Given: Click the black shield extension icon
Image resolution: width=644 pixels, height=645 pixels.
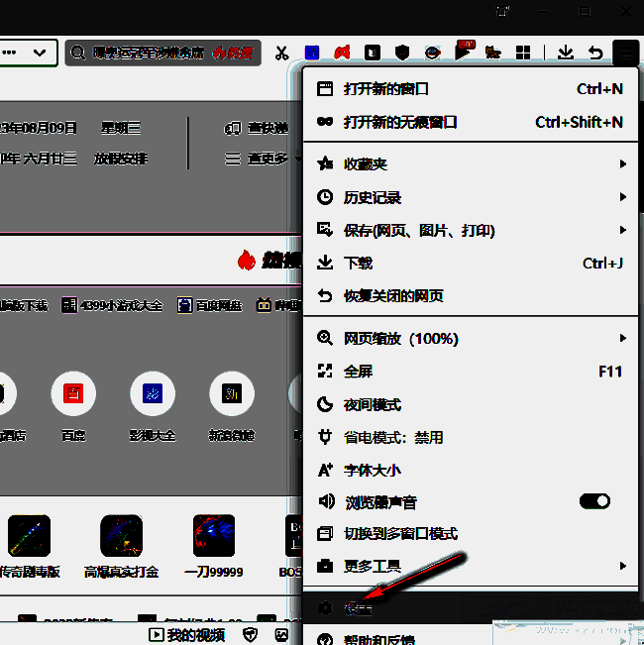Looking at the screenshot, I should tap(402, 53).
